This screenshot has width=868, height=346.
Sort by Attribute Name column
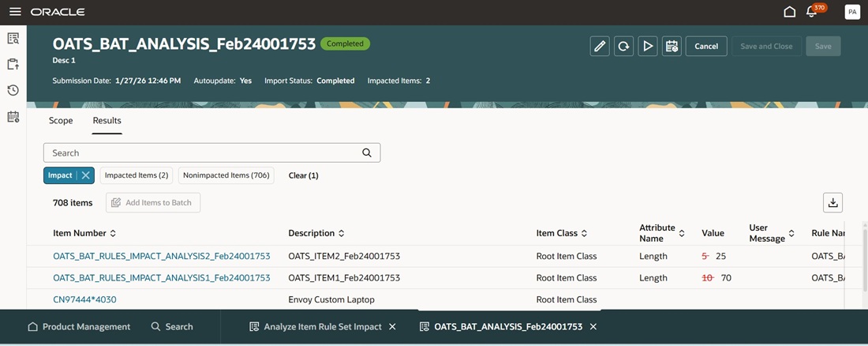click(x=682, y=234)
